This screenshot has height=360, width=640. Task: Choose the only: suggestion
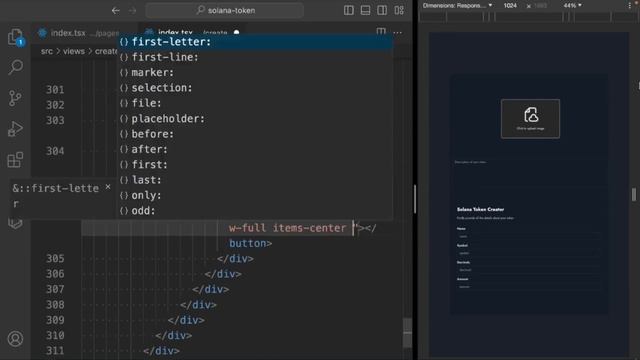(x=255, y=195)
